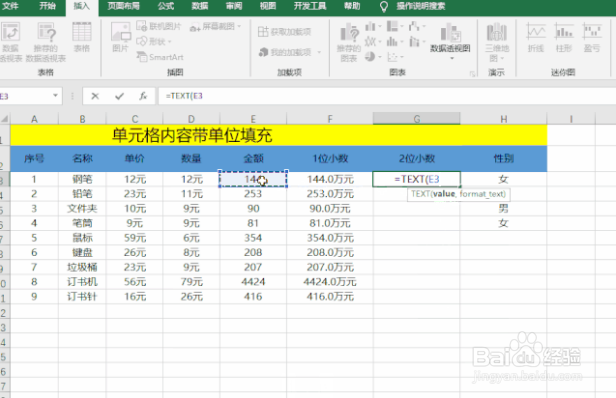Insert a SmartArt graphic
Screen dimensions: 616x398
(160, 57)
